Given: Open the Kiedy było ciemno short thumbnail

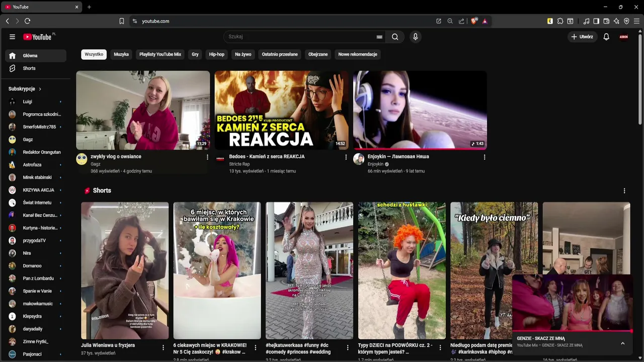Looking at the screenshot, I should pos(494,270).
